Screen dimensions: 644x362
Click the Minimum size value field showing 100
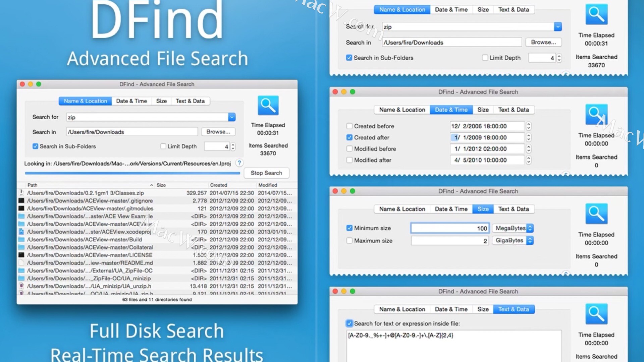(x=450, y=228)
